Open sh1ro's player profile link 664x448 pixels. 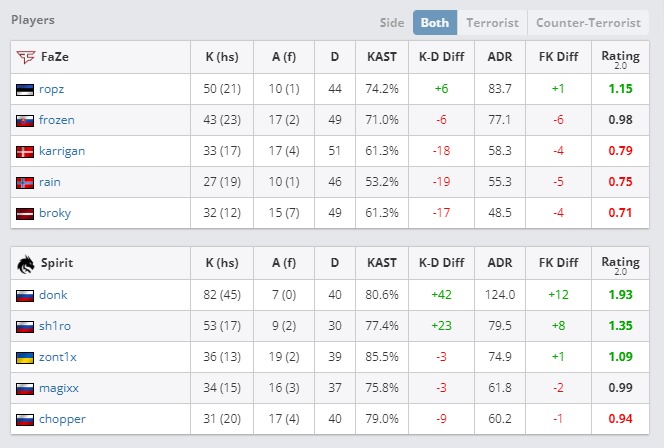point(55,326)
